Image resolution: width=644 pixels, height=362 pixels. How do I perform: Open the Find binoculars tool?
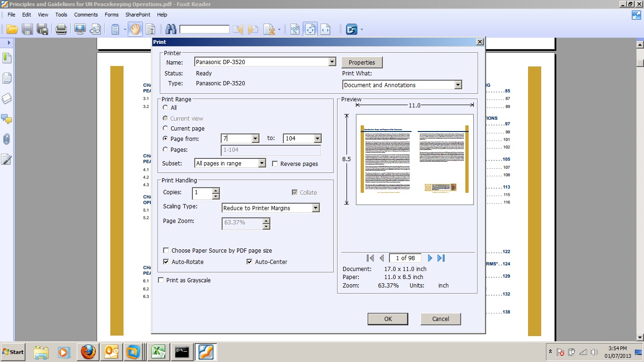[x=171, y=29]
